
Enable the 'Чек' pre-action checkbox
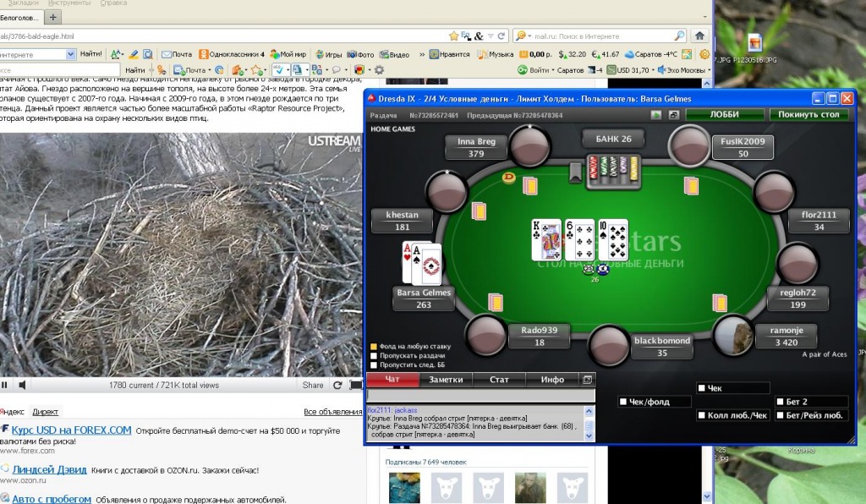pyautogui.click(x=701, y=388)
